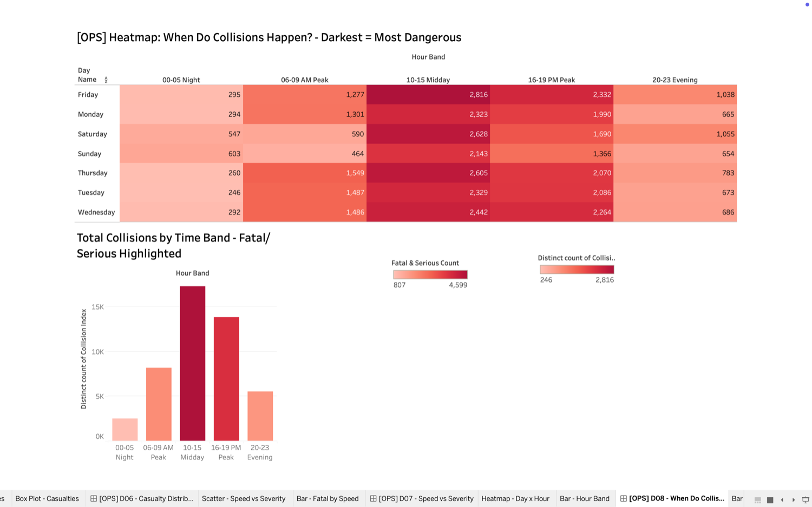812x507 pixels.
Task: Select the Monday row label
Action: tap(90, 114)
